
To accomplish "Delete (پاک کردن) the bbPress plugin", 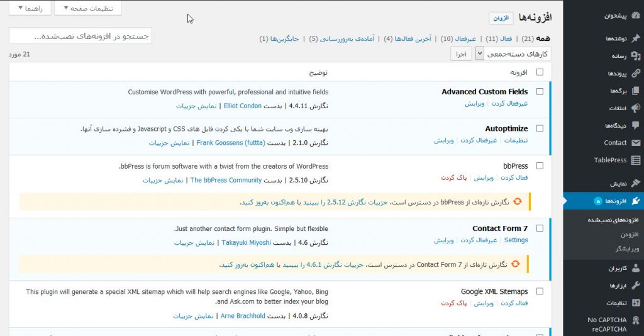I will tap(454, 178).
